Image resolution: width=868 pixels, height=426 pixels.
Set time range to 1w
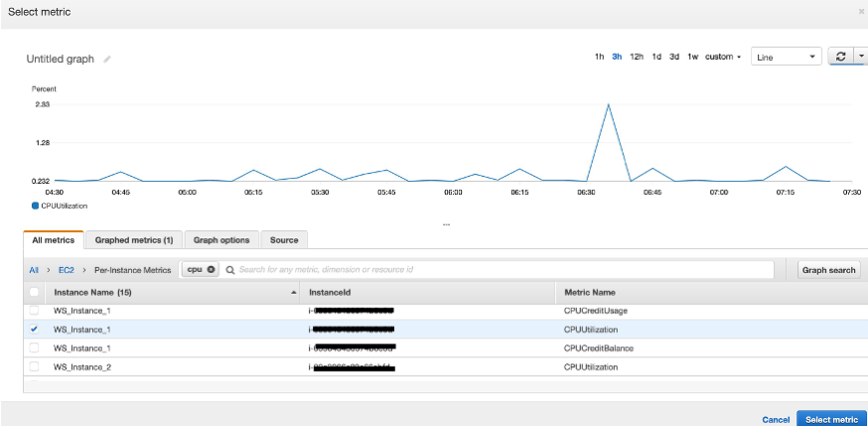tap(692, 57)
